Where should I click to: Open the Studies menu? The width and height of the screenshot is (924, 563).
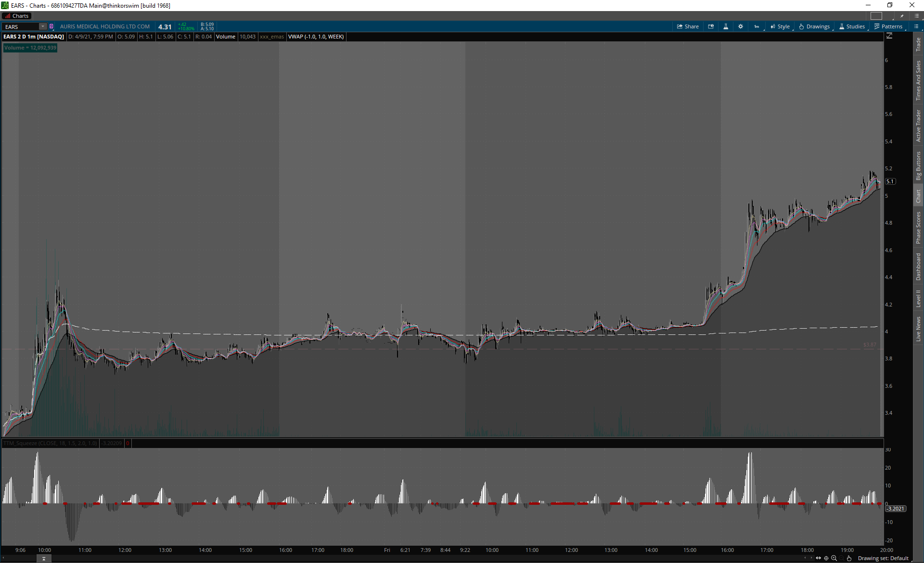click(x=852, y=26)
